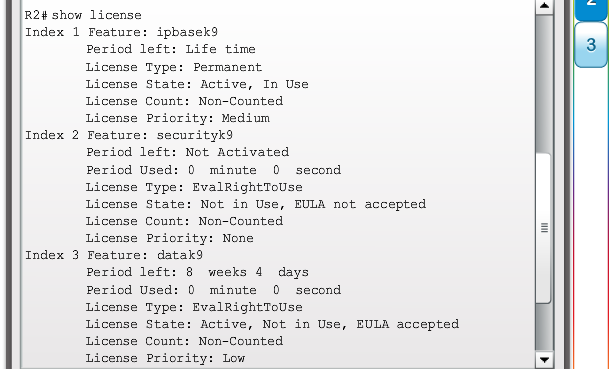Screen dimensions: 611x369
Task: Click 'License Priority: None' line
Action: [170, 238]
